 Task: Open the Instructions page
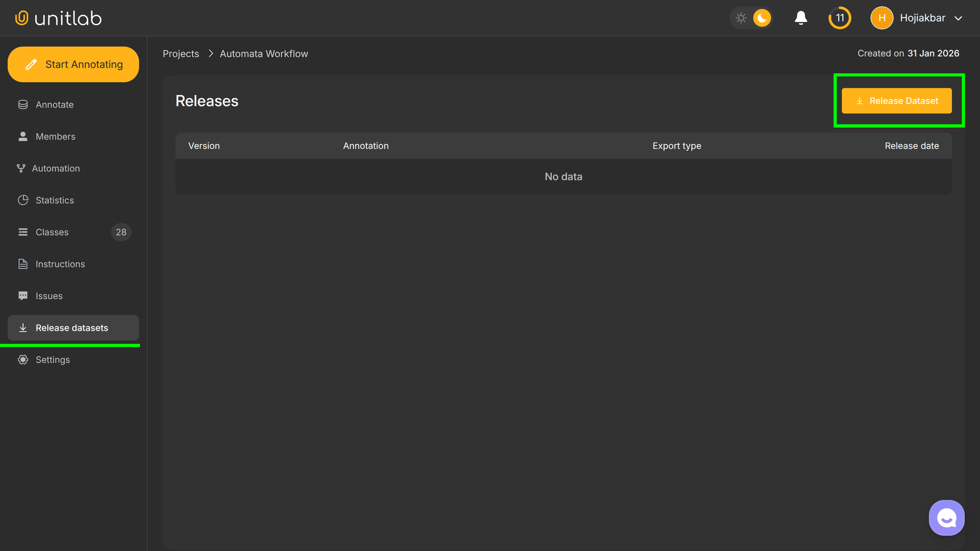tap(60, 264)
